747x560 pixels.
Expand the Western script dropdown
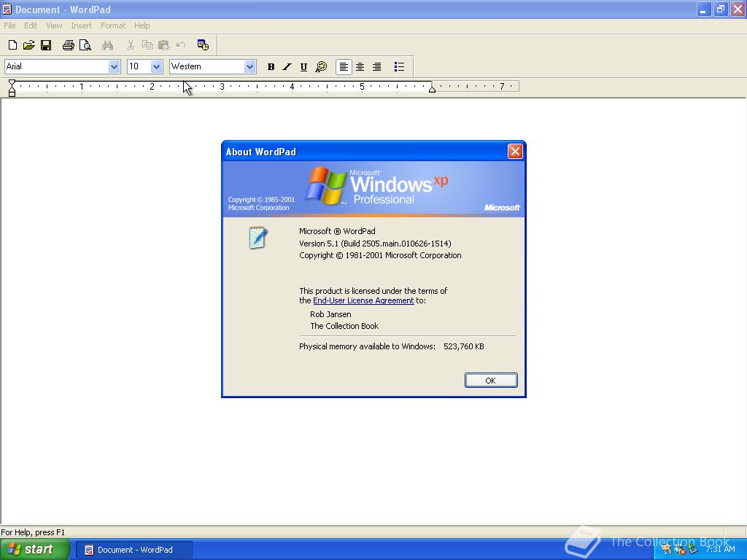tap(249, 66)
